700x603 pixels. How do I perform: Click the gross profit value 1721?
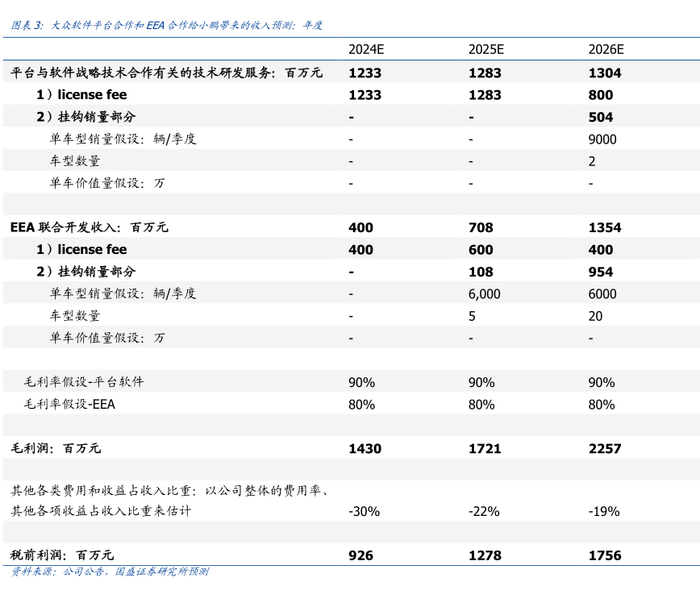click(485, 448)
